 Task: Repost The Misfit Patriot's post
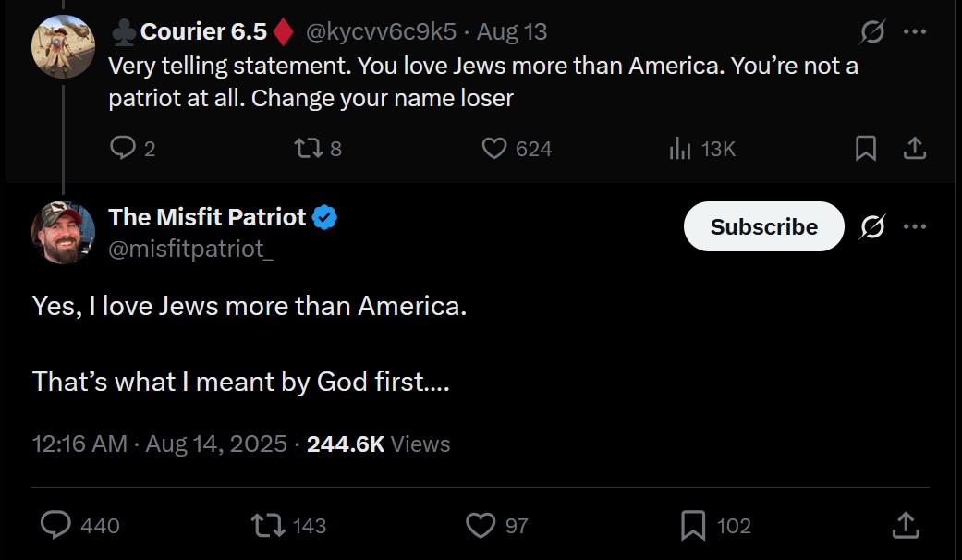(x=267, y=526)
